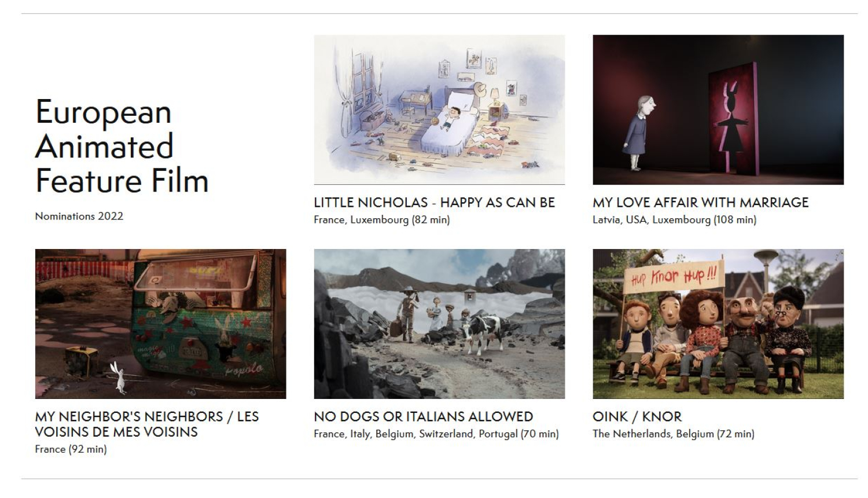The image size is (868, 498).
Task: Click the OINK / KNOR title link
Action: (637, 417)
